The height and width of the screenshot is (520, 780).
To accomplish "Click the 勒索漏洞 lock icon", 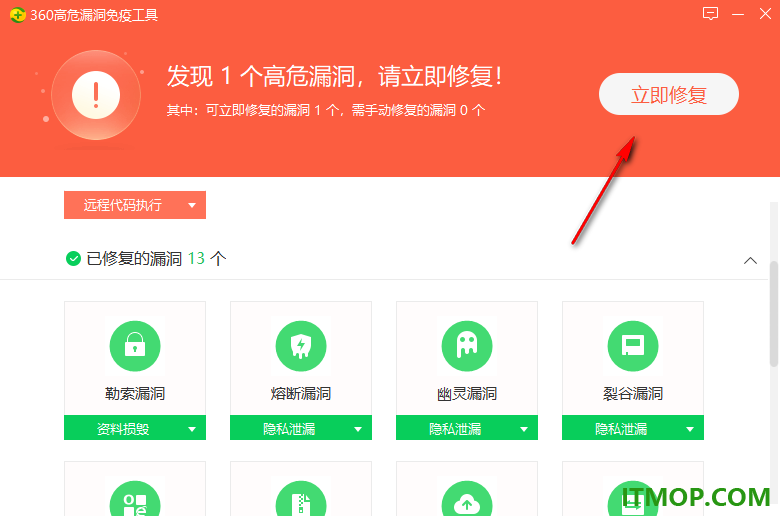I will 135,346.
